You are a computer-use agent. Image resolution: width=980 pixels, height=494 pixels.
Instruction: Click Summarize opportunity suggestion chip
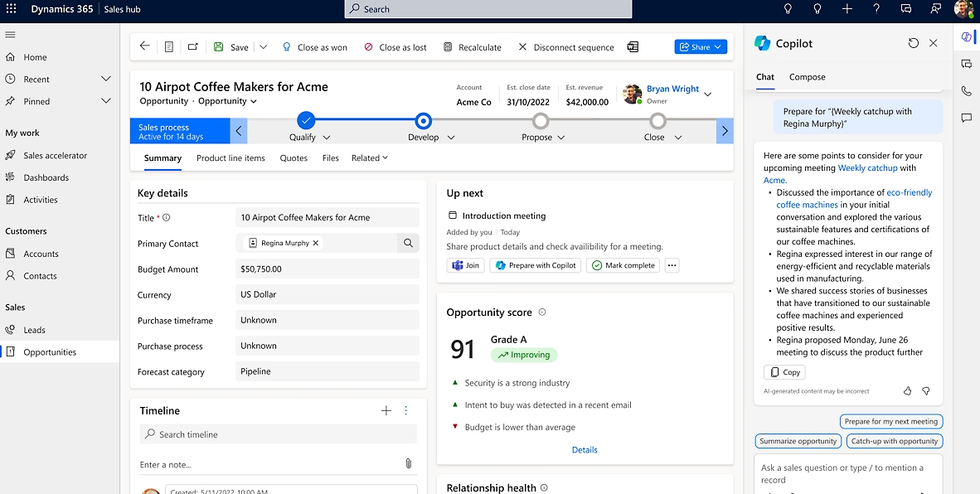coord(798,441)
